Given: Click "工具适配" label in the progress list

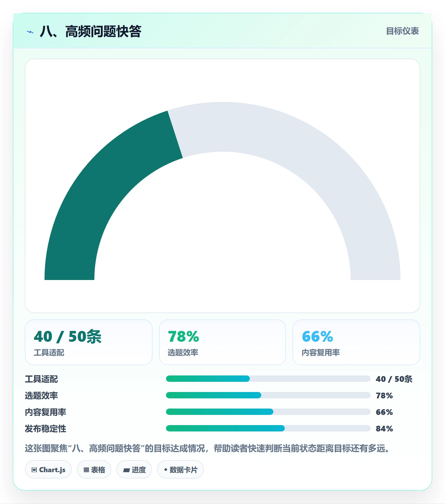Looking at the screenshot, I should (41, 379).
